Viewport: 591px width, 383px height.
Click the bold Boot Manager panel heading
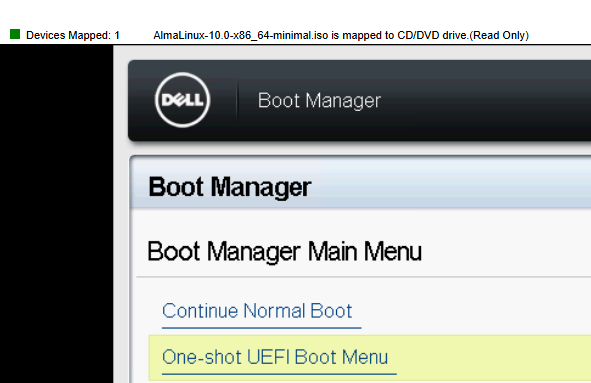click(x=230, y=187)
